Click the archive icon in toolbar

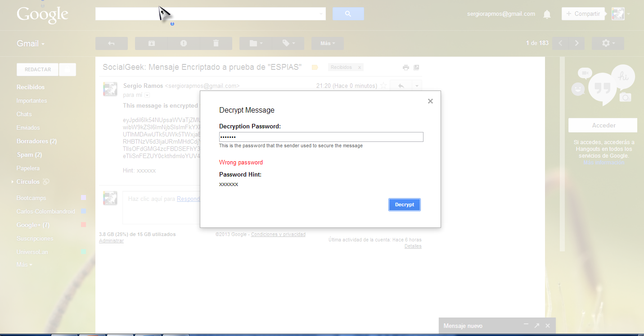(x=152, y=43)
